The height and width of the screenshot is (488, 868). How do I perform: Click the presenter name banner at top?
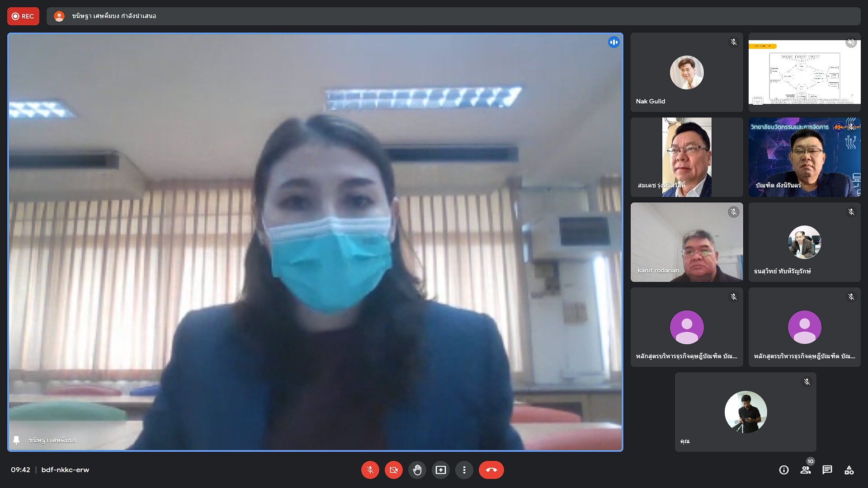[x=114, y=16]
